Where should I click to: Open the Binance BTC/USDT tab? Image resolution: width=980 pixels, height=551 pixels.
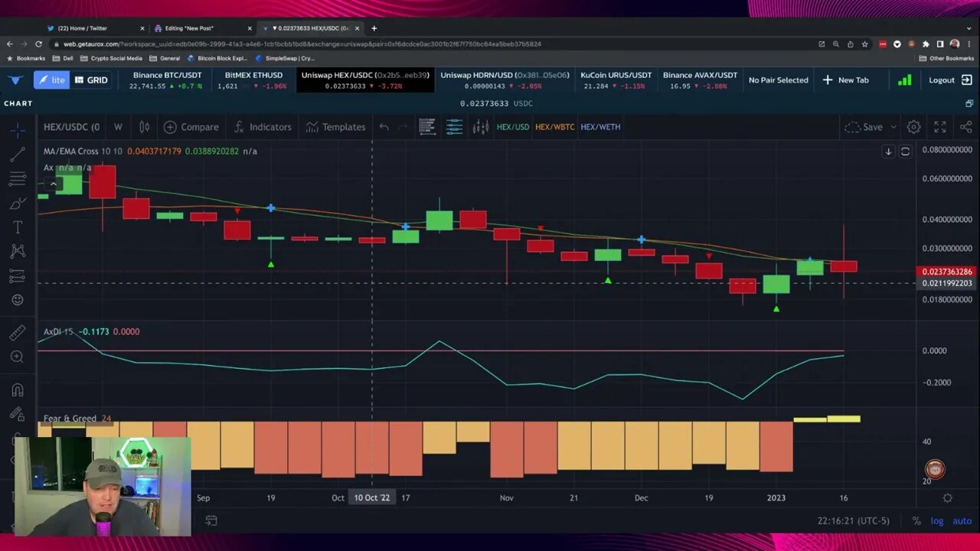click(167, 80)
